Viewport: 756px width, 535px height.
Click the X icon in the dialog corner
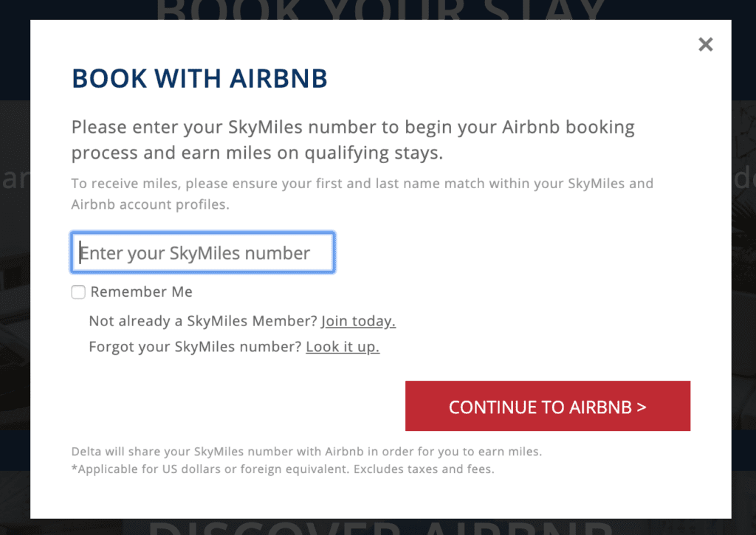[705, 44]
